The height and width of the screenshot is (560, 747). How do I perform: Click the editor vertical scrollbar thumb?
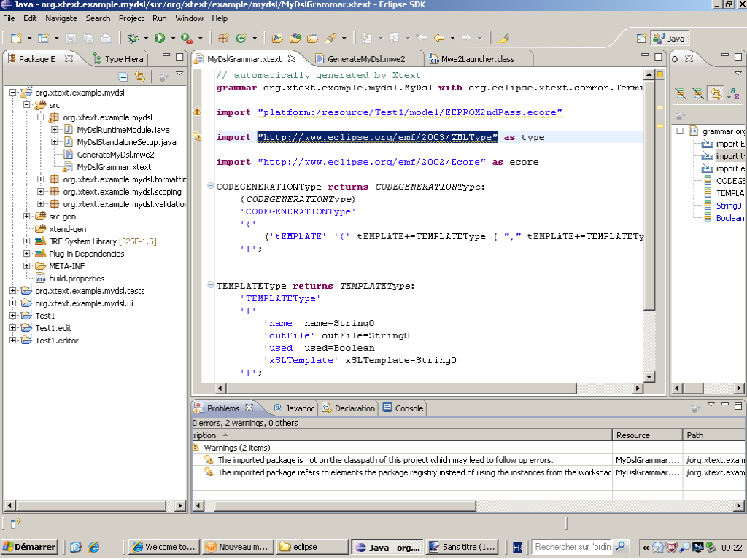[x=649, y=195]
